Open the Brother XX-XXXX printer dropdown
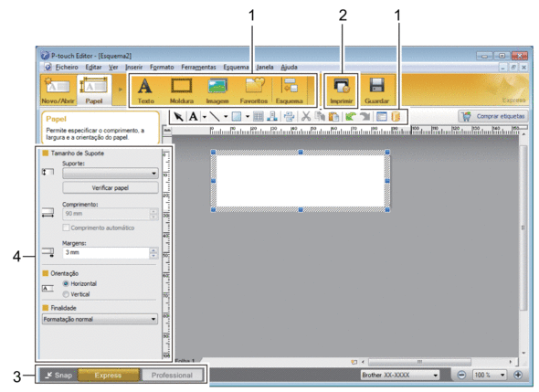 400,375
